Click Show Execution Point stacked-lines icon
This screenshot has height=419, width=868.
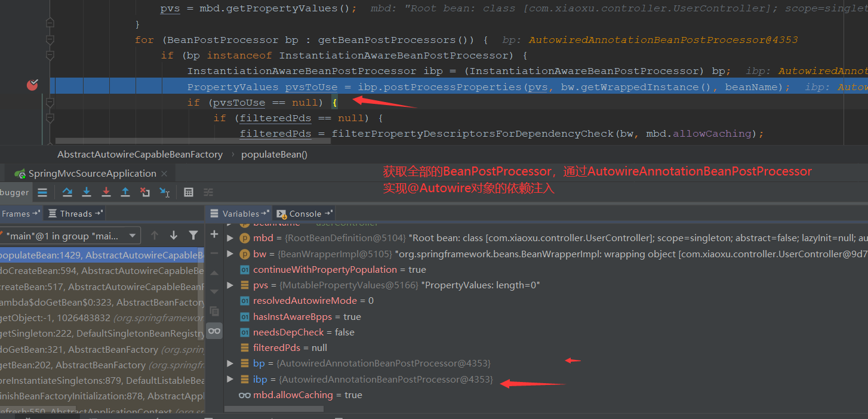click(42, 192)
